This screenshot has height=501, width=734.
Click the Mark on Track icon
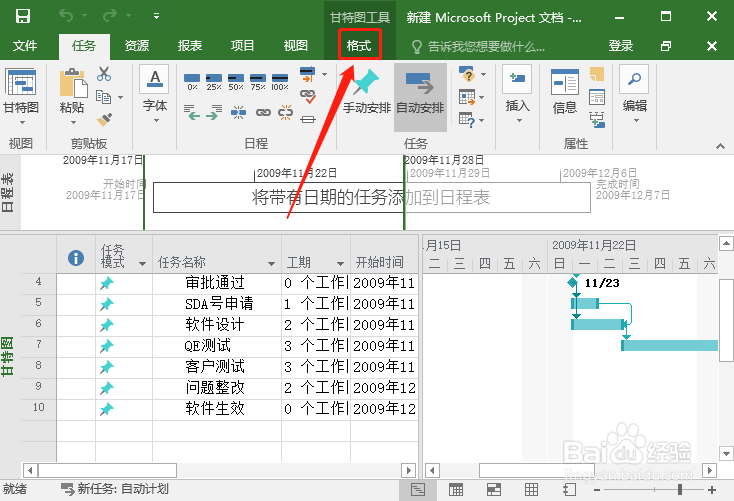pyautogui.click(x=307, y=74)
